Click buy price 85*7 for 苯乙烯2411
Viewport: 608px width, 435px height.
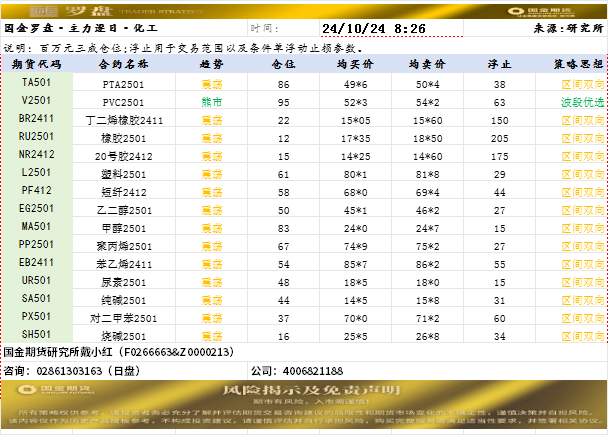point(355,264)
